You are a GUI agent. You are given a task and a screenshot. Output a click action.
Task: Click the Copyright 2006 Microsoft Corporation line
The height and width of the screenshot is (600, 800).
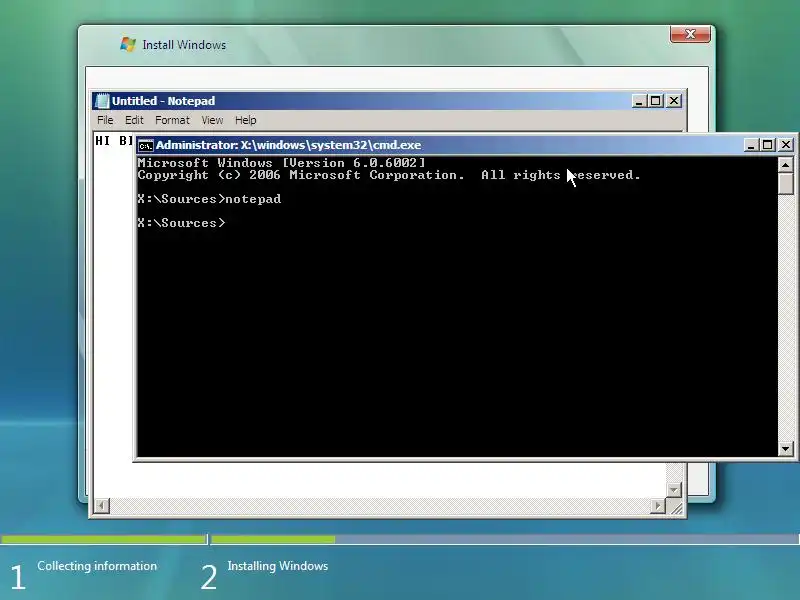point(389,175)
